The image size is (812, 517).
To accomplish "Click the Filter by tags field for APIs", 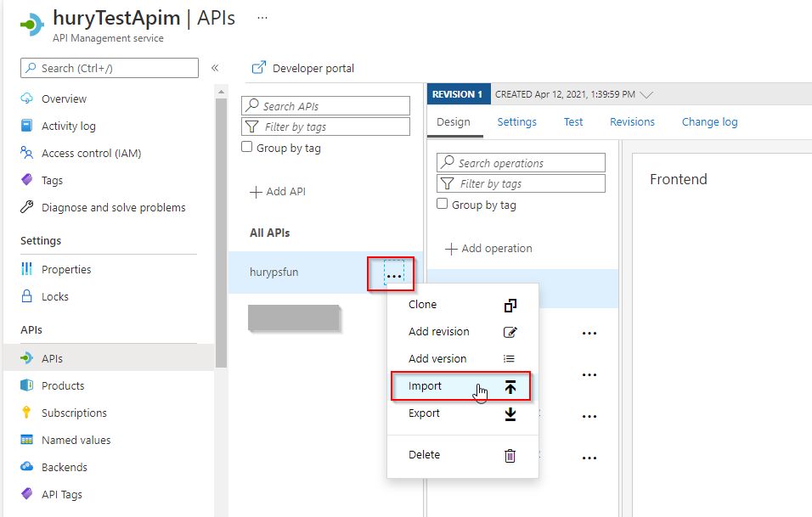I will (325, 126).
